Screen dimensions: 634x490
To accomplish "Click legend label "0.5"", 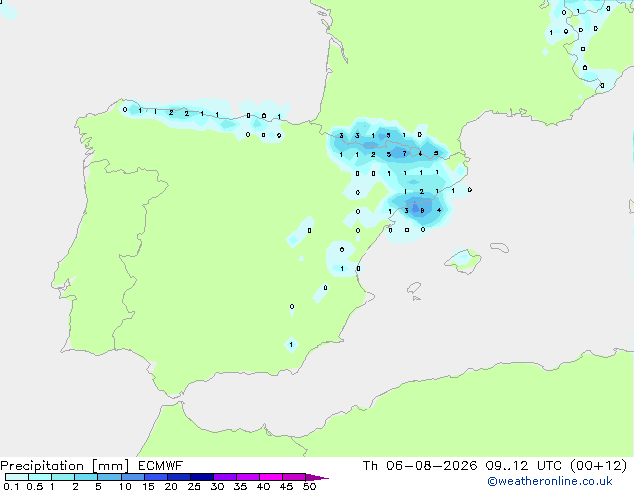I will point(35,486).
